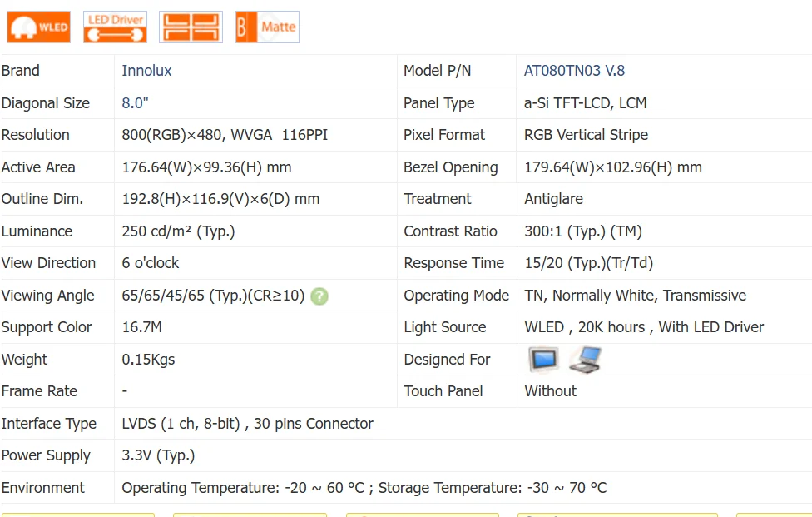Click the 250 cd/m² luminance value

pyautogui.click(x=178, y=231)
